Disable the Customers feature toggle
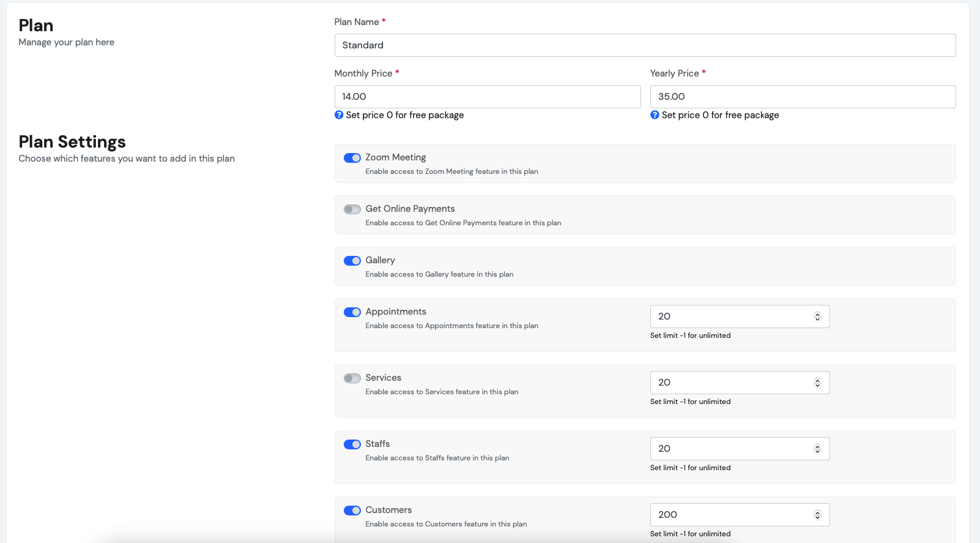This screenshot has width=980, height=543. (x=352, y=511)
